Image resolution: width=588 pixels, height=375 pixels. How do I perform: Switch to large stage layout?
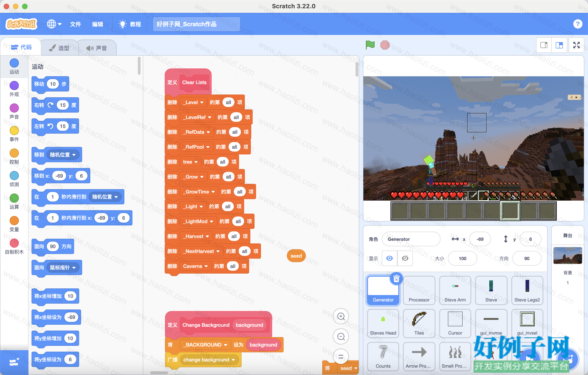point(559,45)
